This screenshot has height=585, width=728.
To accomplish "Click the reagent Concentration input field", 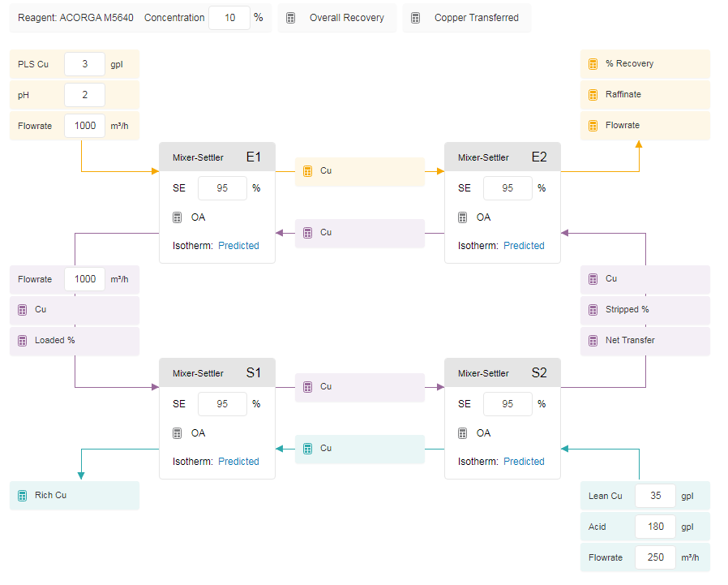I will 229,18.
